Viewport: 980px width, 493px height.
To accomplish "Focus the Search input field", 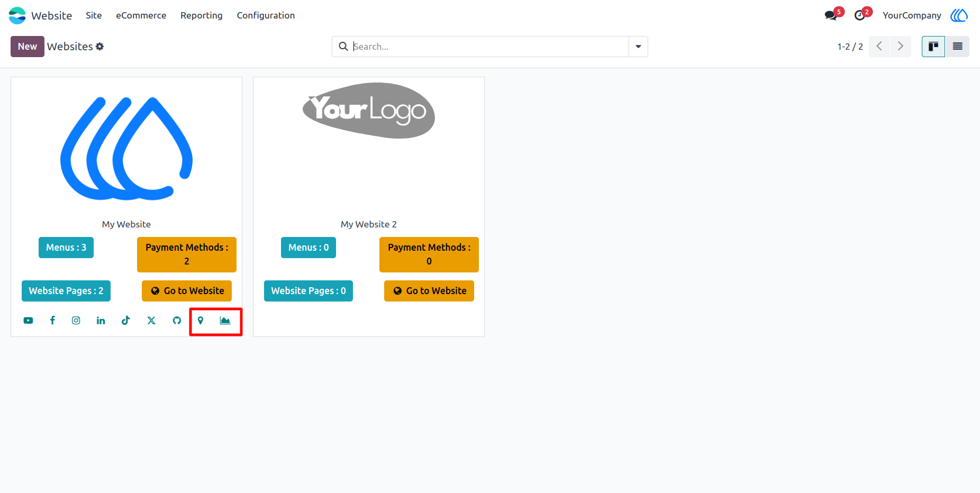I will [x=489, y=47].
